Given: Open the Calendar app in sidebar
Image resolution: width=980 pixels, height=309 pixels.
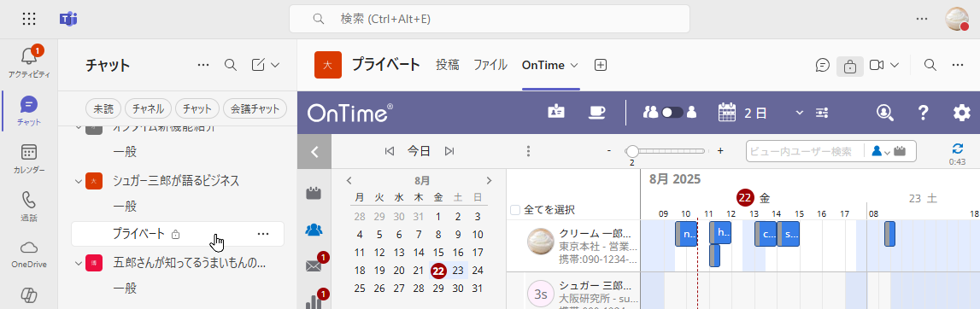Looking at the screenshot, I should (29, 158).
